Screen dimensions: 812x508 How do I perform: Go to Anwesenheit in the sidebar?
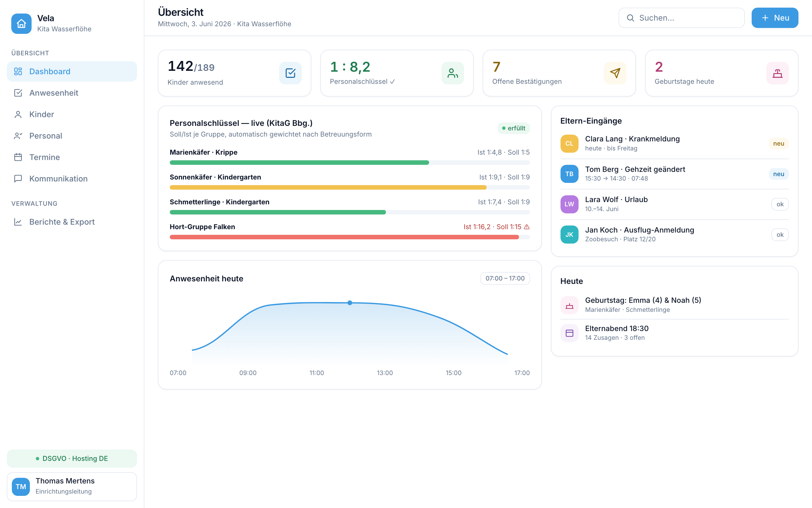coord(72,93)
